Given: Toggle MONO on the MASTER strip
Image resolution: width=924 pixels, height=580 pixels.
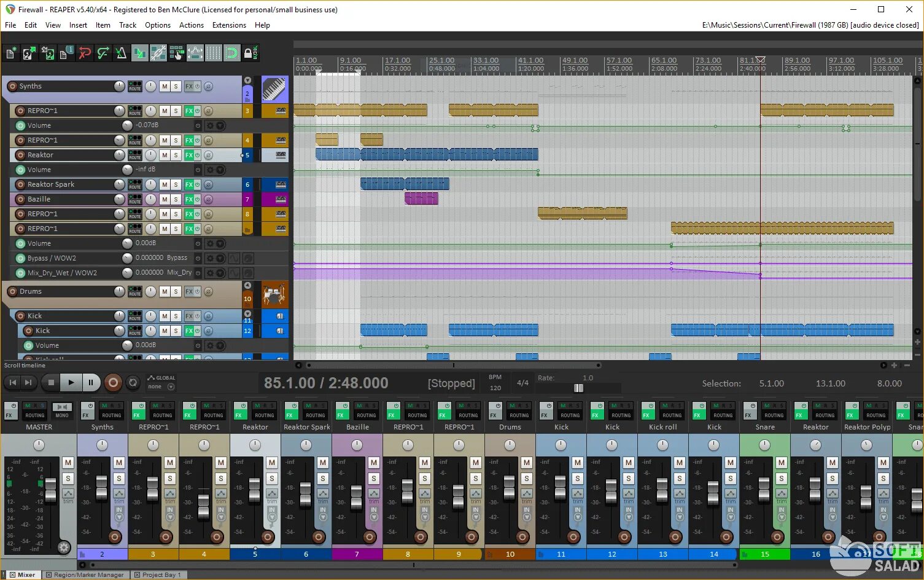Looking at the screenshot, I should [61, 412].
